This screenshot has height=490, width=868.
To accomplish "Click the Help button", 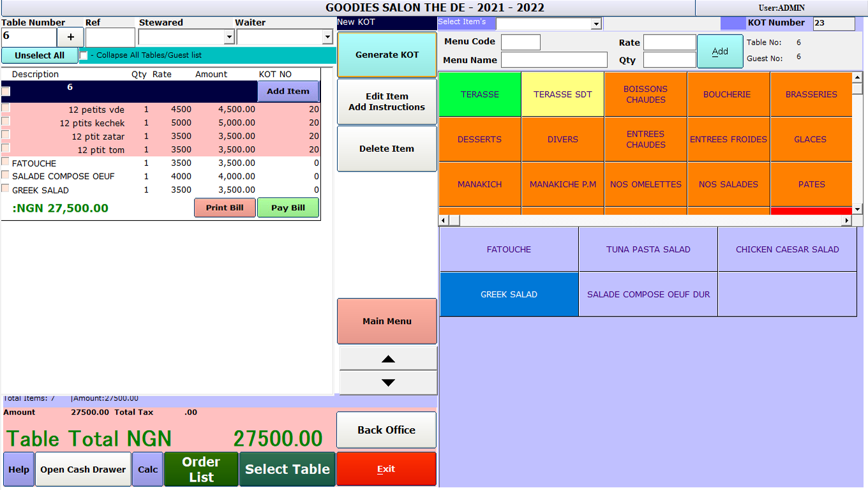I will pyautogui.click(x=19, y=469).
